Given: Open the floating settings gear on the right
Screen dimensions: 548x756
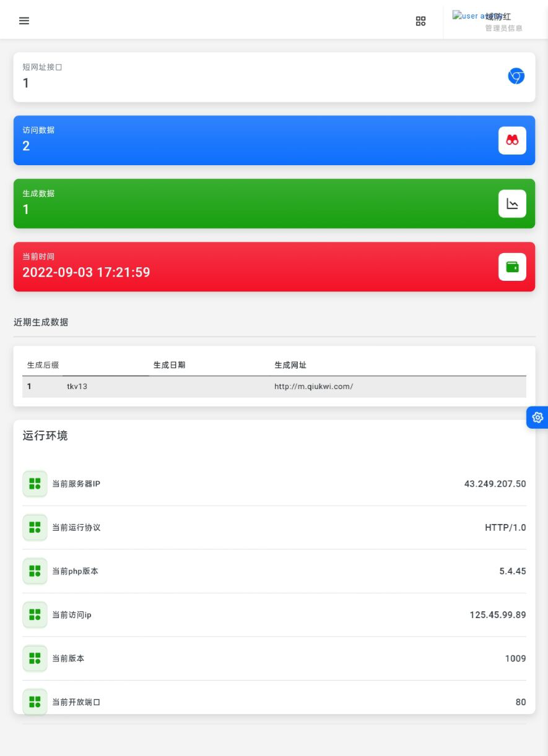Looking at the screenshot, I should (x=538, y=417).
